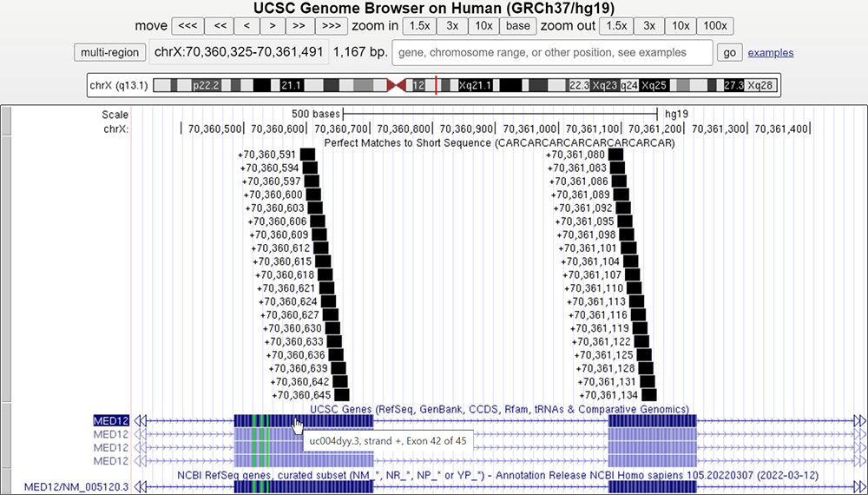
Task: Zoom in 1.5x on the genome view
Action: [x=420, y=25]
